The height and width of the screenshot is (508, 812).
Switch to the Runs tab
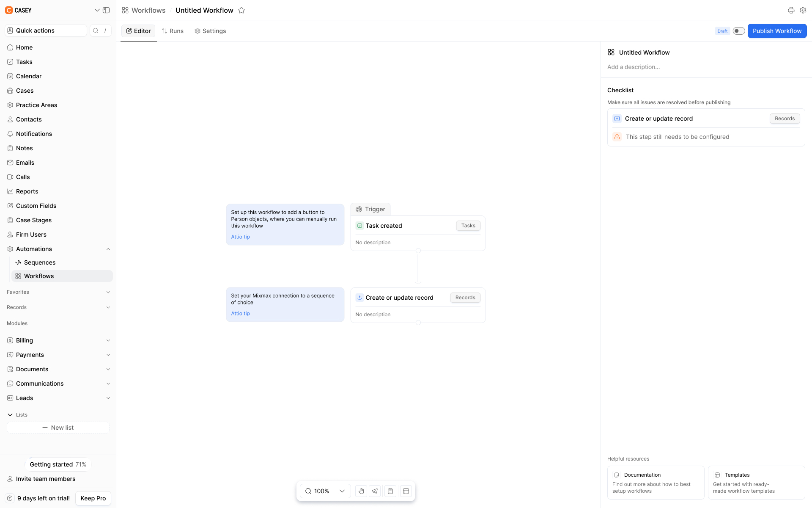click(x=173, y=31)
